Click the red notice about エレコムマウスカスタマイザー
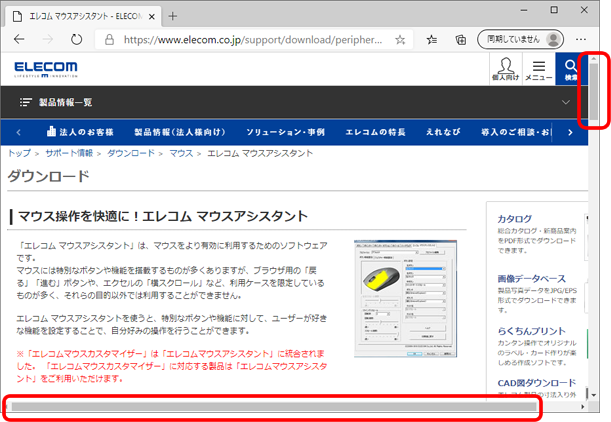Viewport: 611px width, 422px height. point(172,366)
